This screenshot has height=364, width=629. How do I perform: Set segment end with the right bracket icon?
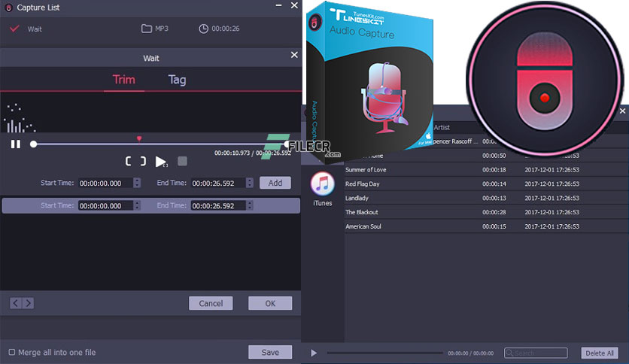tap(143, 161)
